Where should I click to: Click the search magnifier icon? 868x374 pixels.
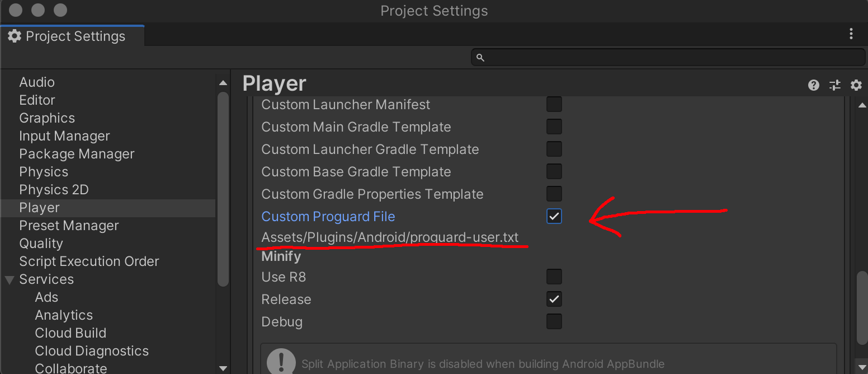pos(480,58)
